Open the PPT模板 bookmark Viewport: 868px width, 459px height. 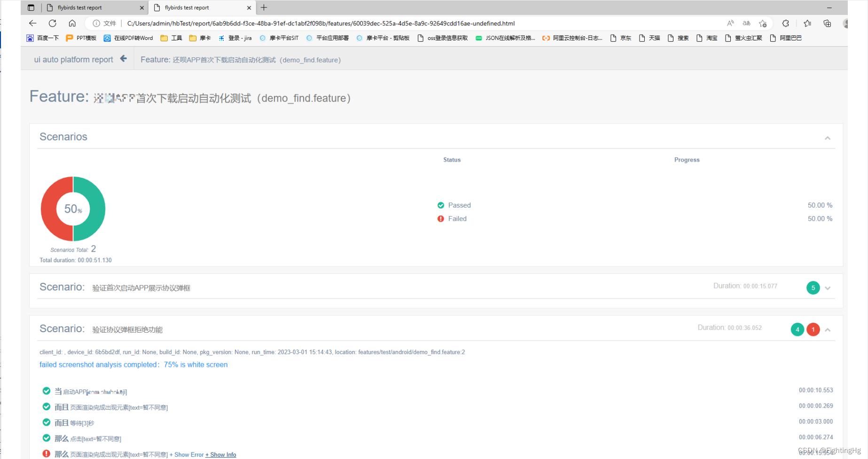pyautogui.click(x=81, y=38)
